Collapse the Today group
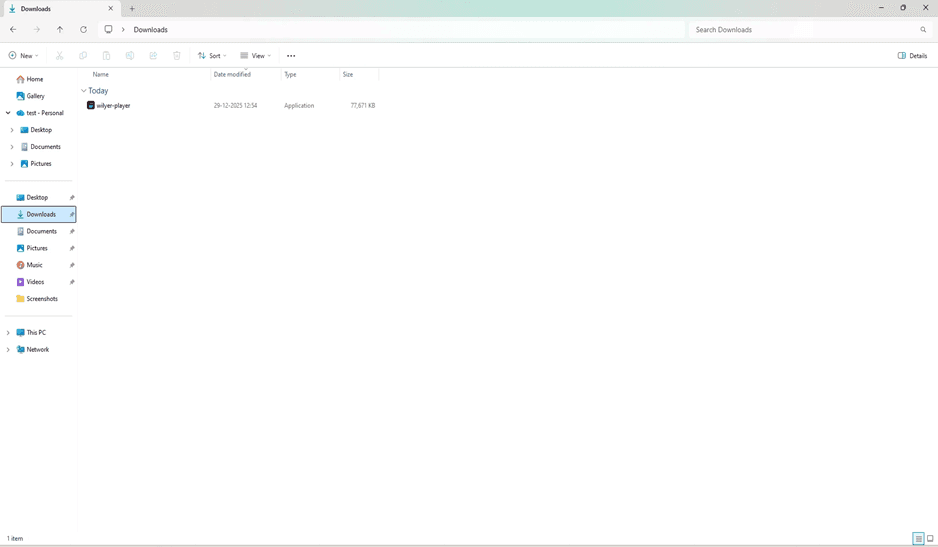Viewport: 938px width, 547px height. (x=83, y=91)
